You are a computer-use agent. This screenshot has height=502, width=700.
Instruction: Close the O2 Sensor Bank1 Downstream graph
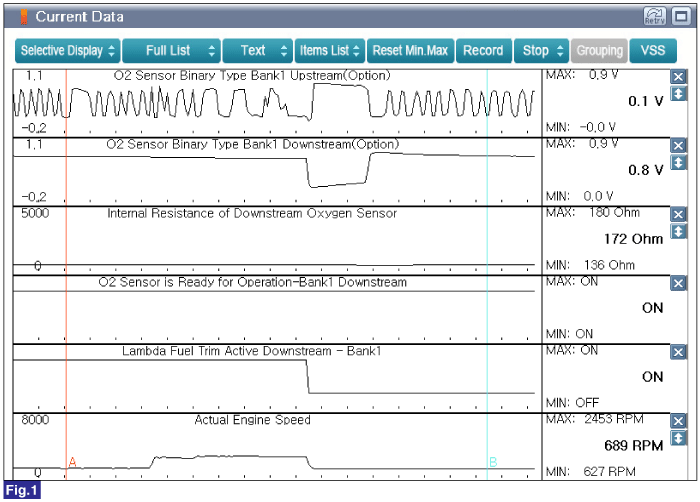678,146
